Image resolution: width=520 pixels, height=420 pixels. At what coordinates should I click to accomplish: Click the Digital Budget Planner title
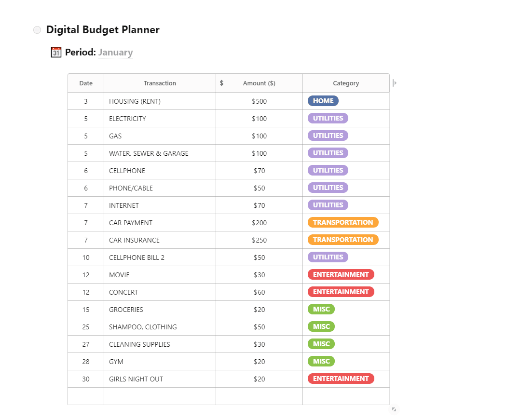[x=103, y=30]
